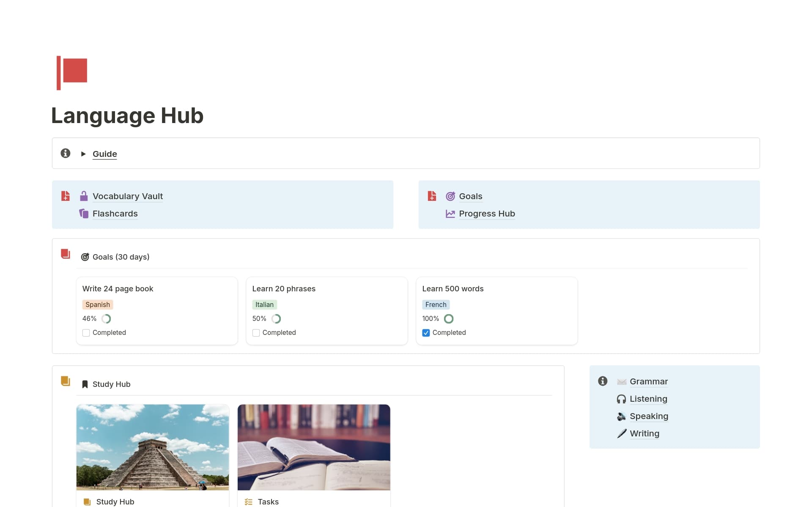Click the red flag page icon
Screen dimensions: 812x507
click(x=72, y=73)
